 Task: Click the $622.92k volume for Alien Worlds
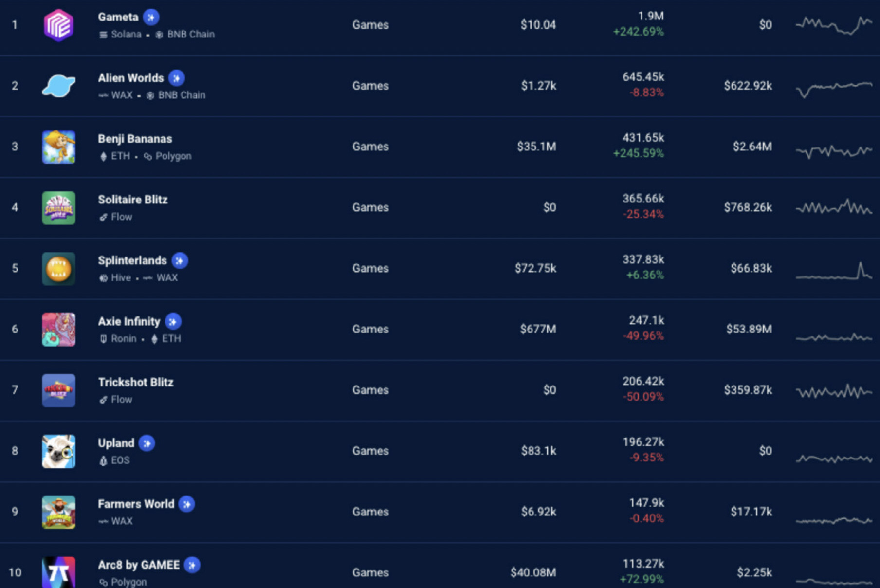(748, 86)
